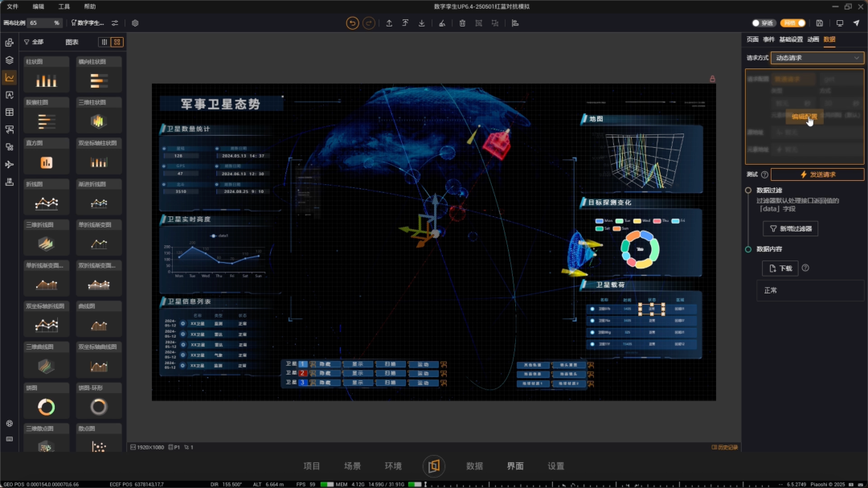This screenshot has height=488, width=868.
Task: Open the 工具 menu
Action: click(x=64, y=6)
